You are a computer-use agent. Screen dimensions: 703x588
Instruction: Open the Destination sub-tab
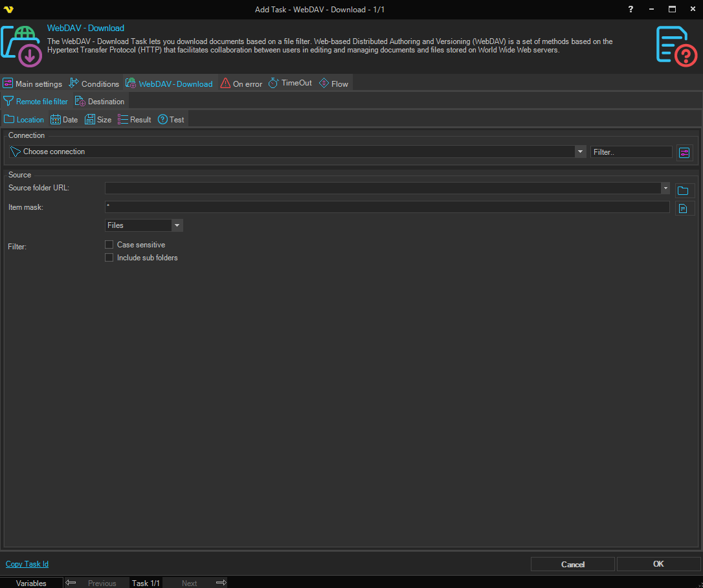pos(100,102)
